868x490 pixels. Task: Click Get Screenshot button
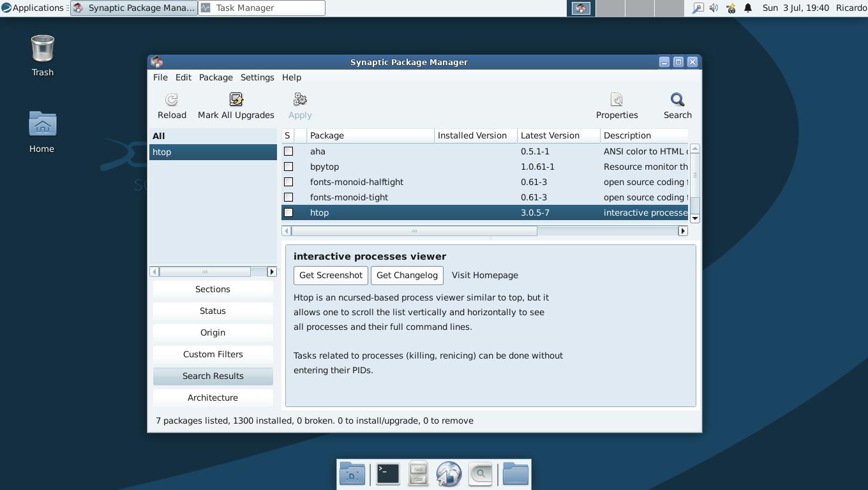(x=331, y=275)
